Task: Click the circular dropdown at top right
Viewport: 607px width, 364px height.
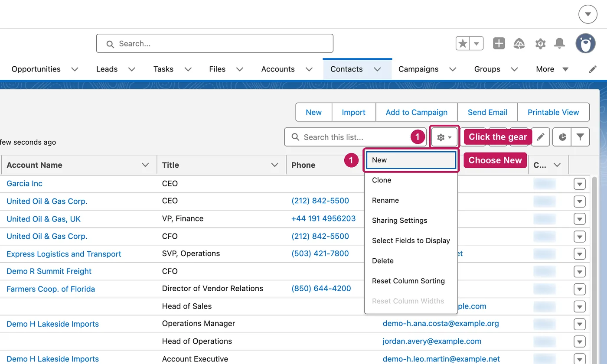Action: click(x=588, y=14)
